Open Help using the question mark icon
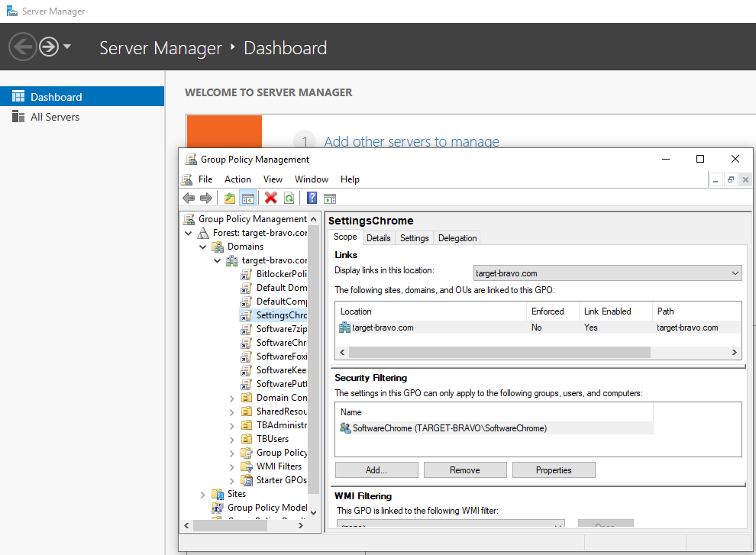 (311, 198)
